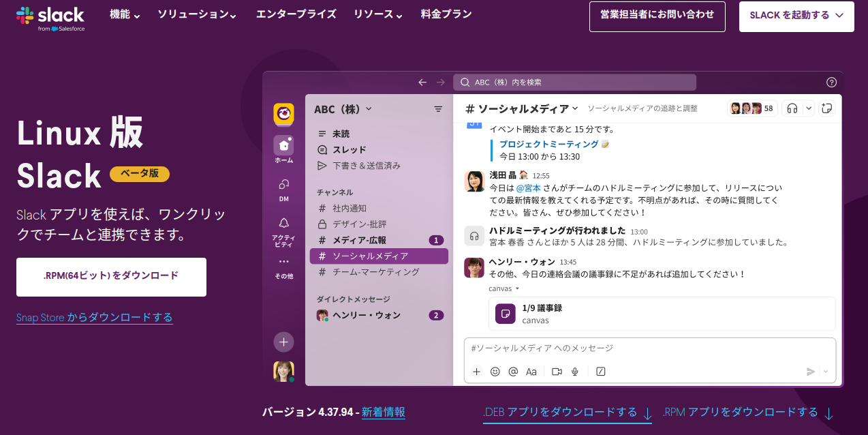Click the チャンネル section header
This screenshot has height=435, width=868.
[335, 192]
